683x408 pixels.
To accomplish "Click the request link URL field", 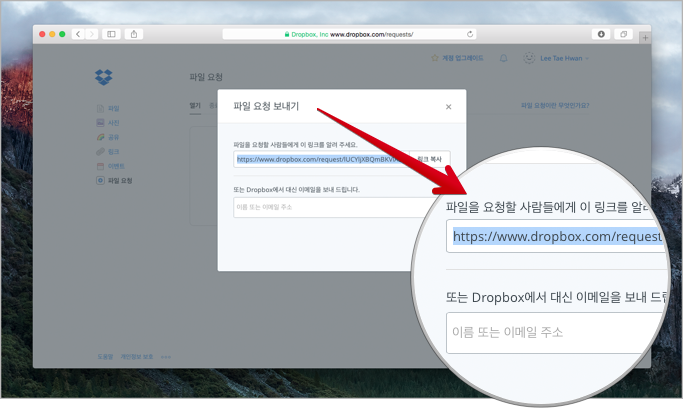I will coord(321,159).
